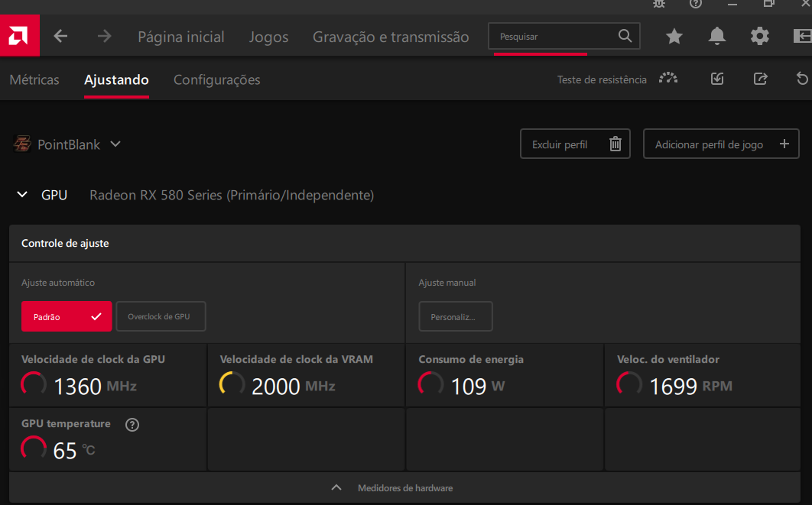Select Overclock de GPU option
This screenshot has width=812, height=505.
point(161,316)
